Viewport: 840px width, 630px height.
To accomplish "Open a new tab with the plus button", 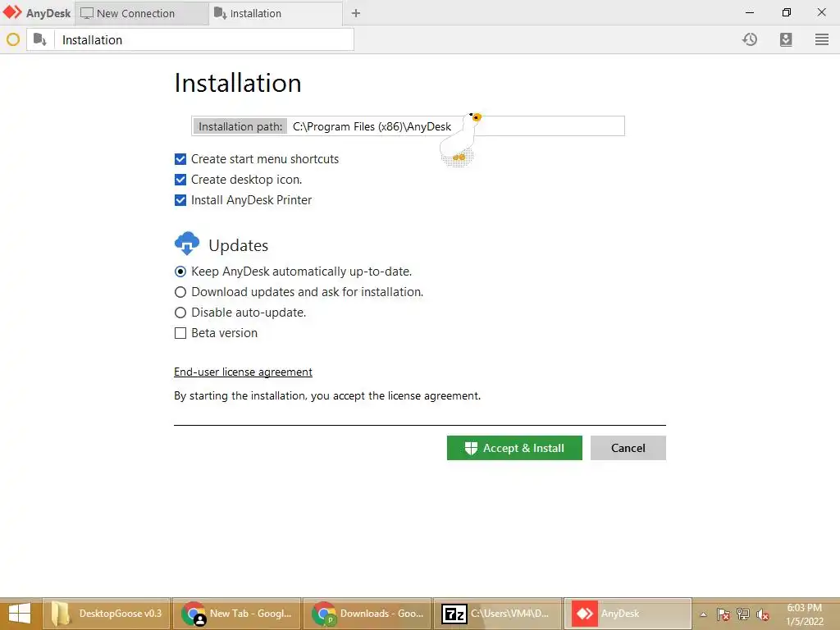I will click(x=356, y=13).
